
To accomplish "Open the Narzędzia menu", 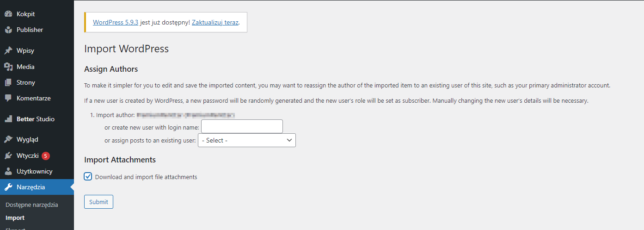I will pyautogui.click(x=31, y=187).
